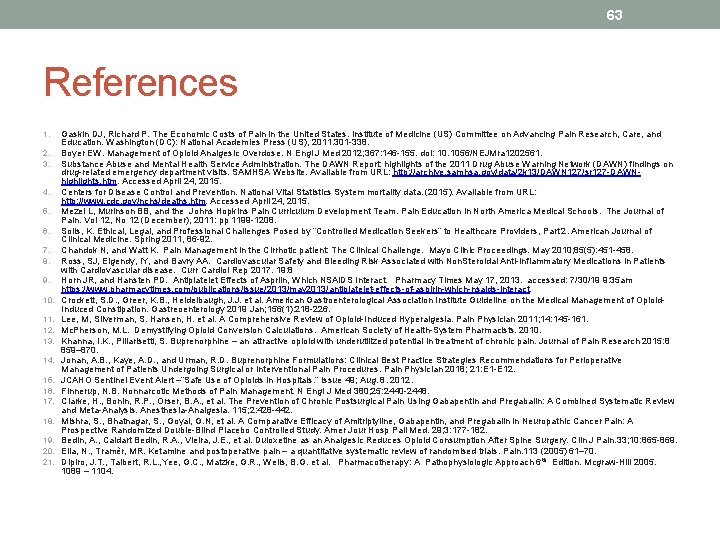Image resolution: width=720 pixels, height=540 pixels.
Task: Click the References slide title
Action: click(141, 83)
